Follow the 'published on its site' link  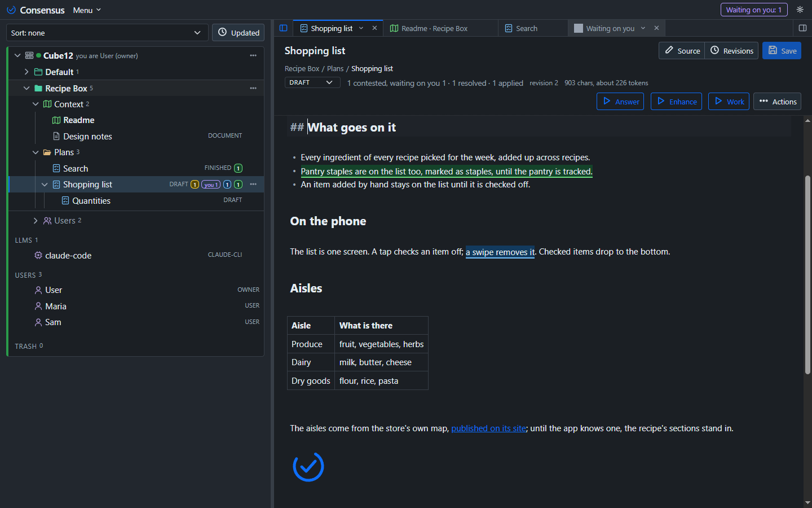tap(488, 428)
